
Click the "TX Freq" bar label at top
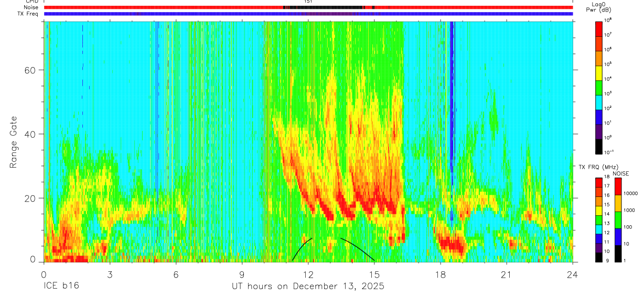pyautogui.click(x=27, y=14)
